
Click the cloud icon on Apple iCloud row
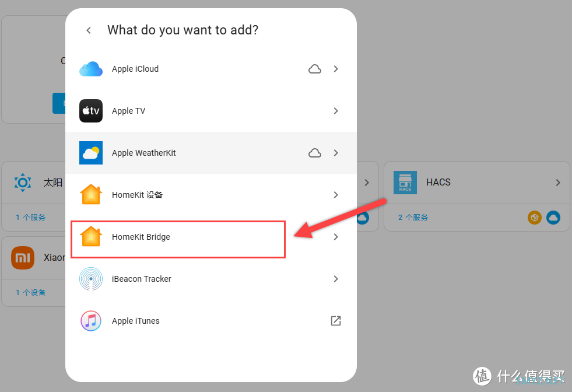click(x=315, y=69)
